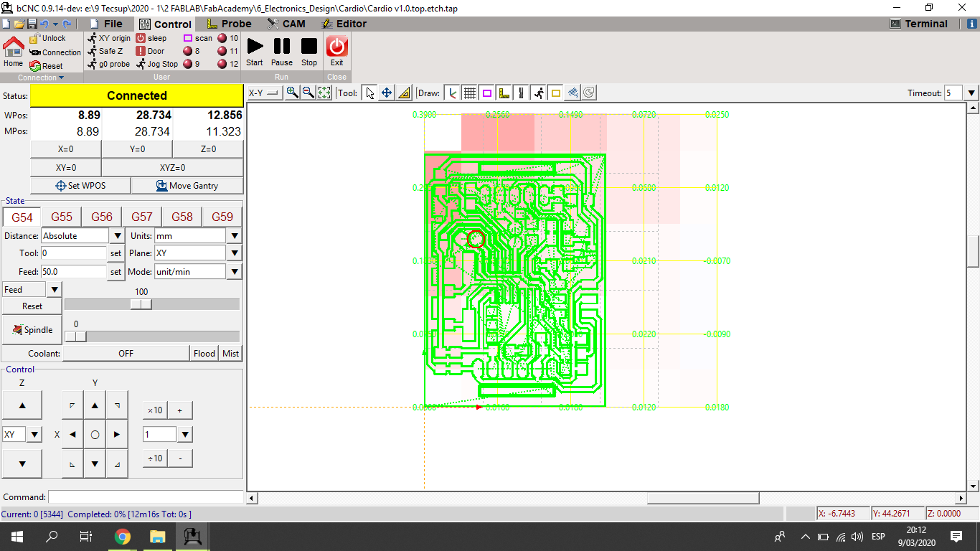Click the scan user button
This screenshot has height=551, width=980.
(x=198, y=38)
